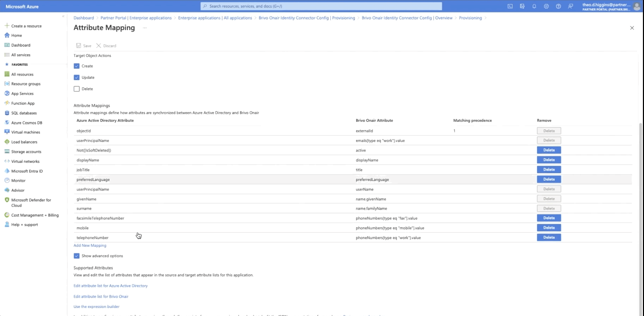Check the Delete target object action
The height and width of the screenshot is (316, 644).
[77, 89]
